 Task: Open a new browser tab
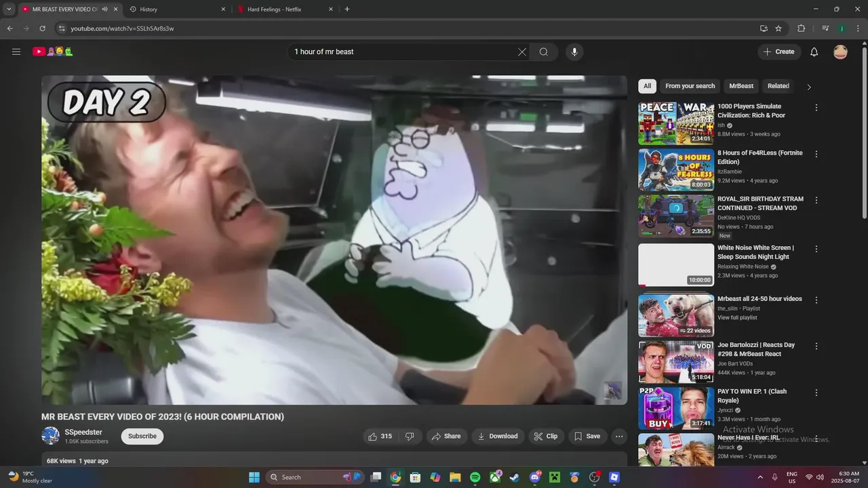[x=347, y=9]
